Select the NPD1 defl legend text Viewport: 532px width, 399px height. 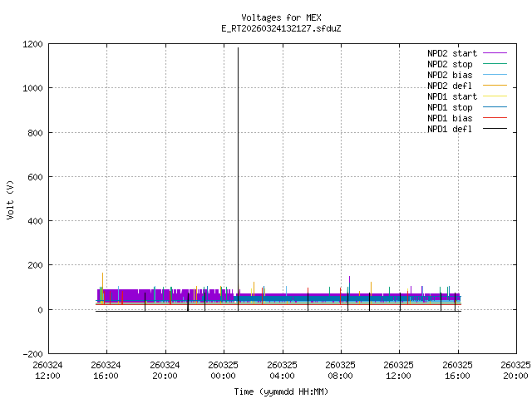[451, 129]
